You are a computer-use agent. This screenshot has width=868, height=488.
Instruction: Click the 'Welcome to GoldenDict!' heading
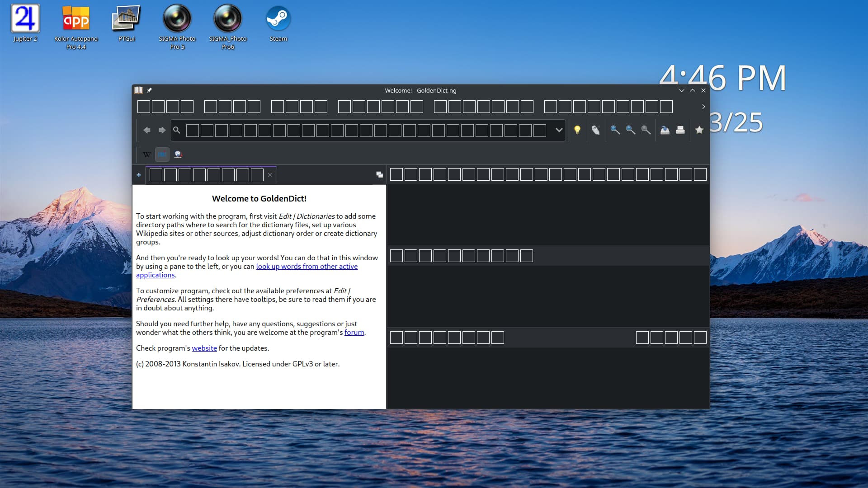[259, 198]
